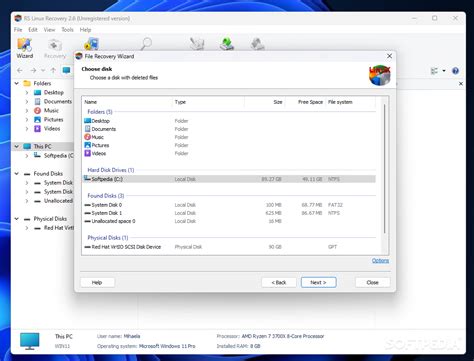Expand the Videos tree node
474x361 pixels.
pyautogui.click(x=27, y=128)
